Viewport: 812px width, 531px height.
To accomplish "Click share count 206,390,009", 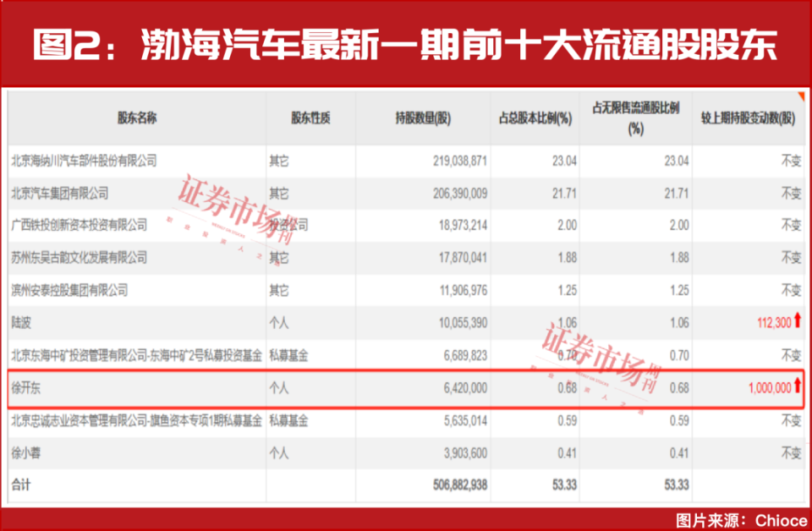I will pyautogui.click(x=460, y=194).
